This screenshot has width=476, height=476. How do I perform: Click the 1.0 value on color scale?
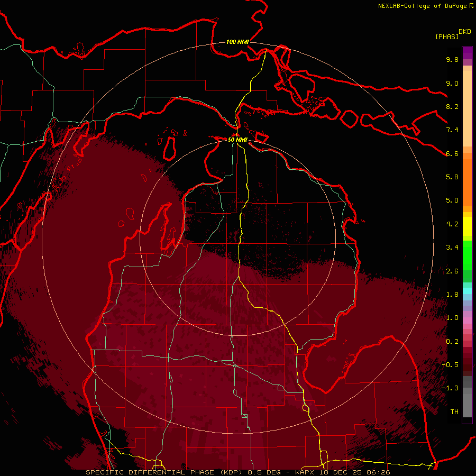click(x=452, y=318)
